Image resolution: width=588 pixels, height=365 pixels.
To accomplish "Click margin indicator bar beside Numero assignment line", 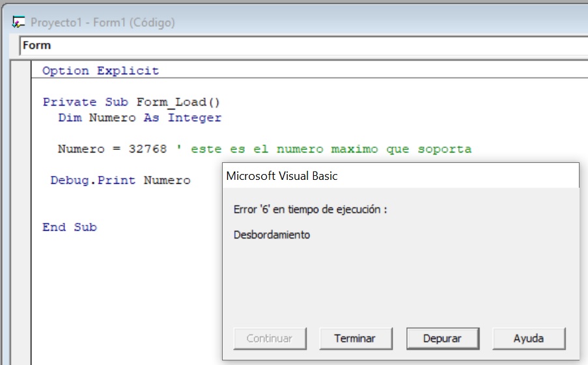I will 21,149.
